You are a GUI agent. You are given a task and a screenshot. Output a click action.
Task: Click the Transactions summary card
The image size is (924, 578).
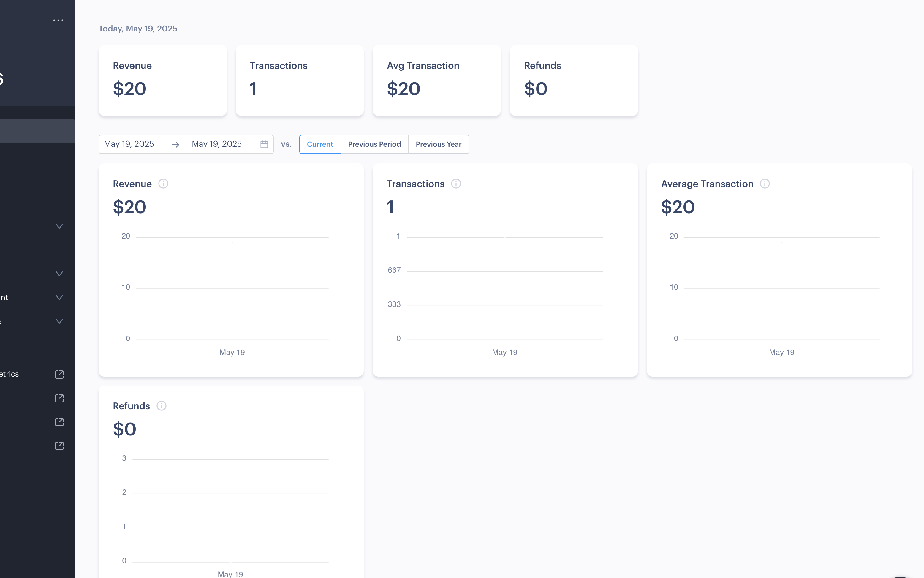tap(300, 81)
